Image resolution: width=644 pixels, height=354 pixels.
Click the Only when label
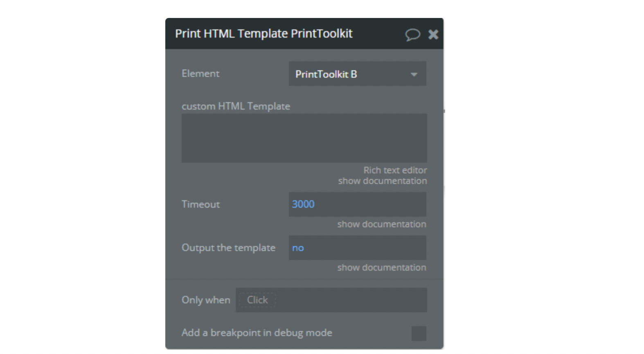[x=206, y=300]
